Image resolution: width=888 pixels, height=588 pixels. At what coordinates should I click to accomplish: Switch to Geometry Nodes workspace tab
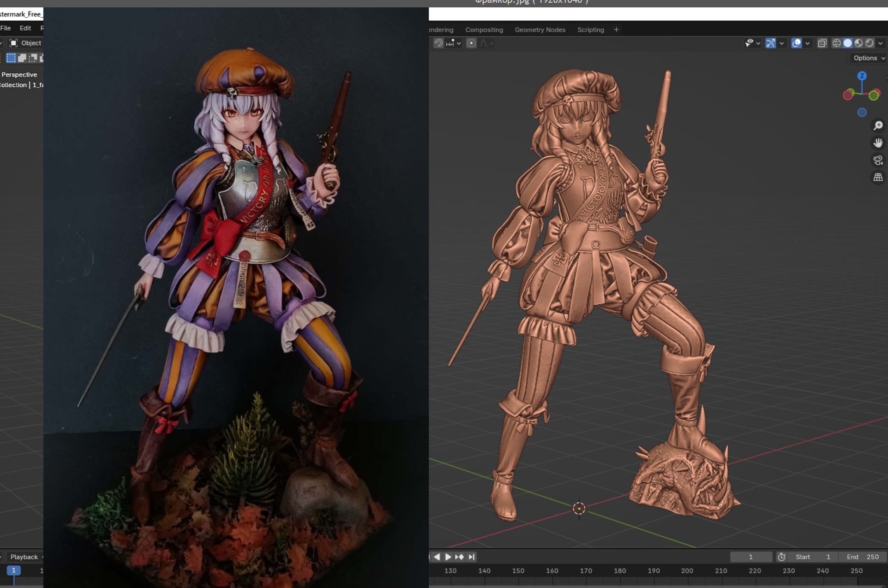(x=540, y=30)
